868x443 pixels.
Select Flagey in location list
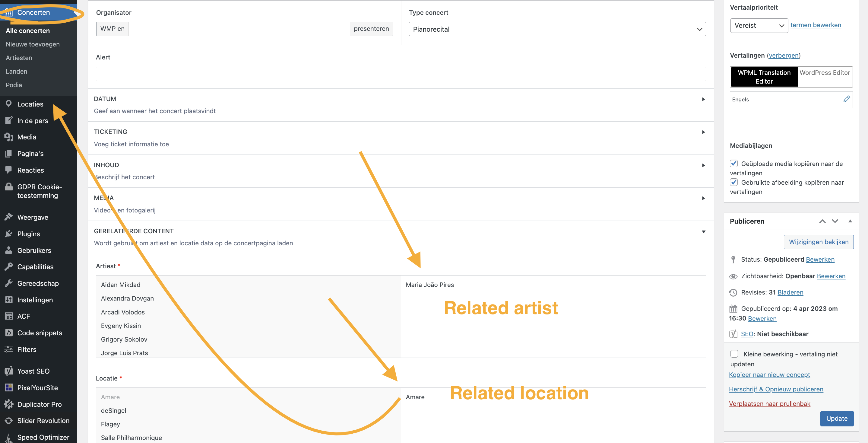click(x=110, y=424)
